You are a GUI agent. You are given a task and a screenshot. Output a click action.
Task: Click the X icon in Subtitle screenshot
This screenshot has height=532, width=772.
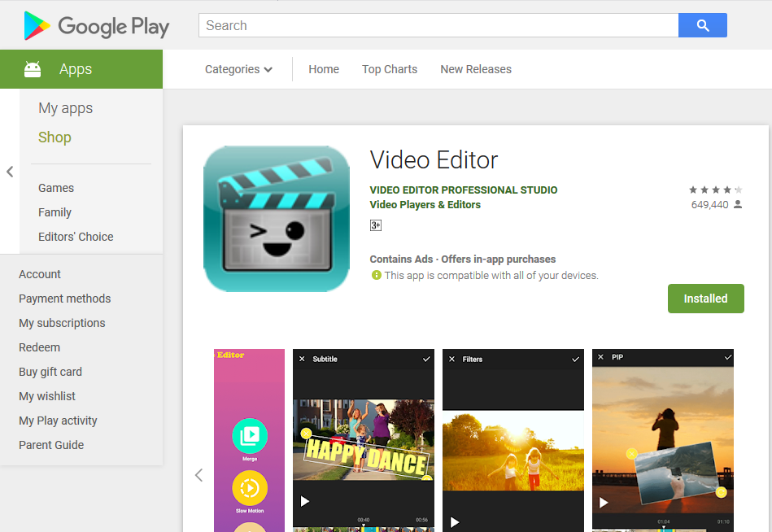[303, 359]
